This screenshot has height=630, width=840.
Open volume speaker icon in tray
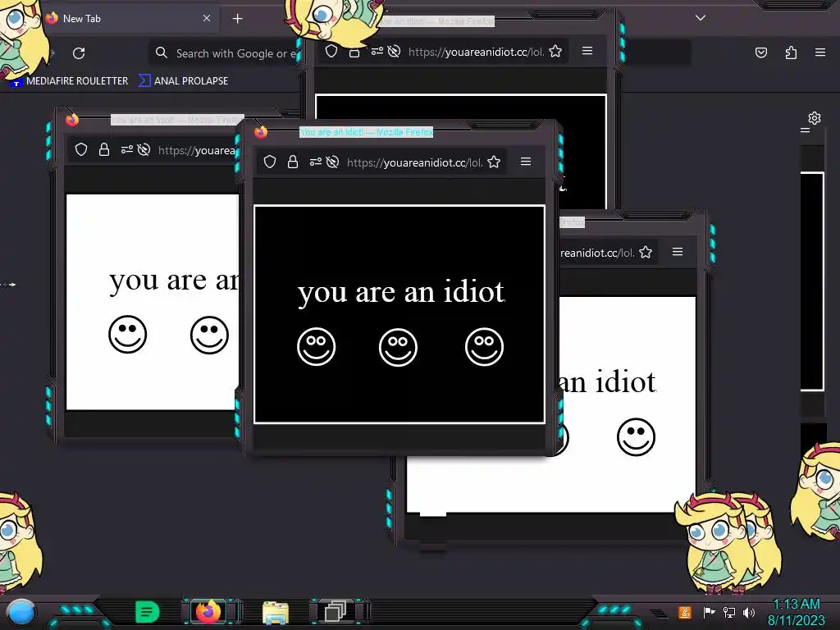point(749,612)
